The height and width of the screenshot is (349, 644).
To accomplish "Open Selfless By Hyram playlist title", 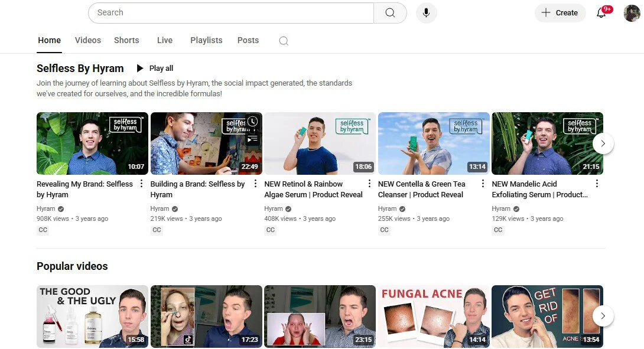I will (x=80, y=69).
